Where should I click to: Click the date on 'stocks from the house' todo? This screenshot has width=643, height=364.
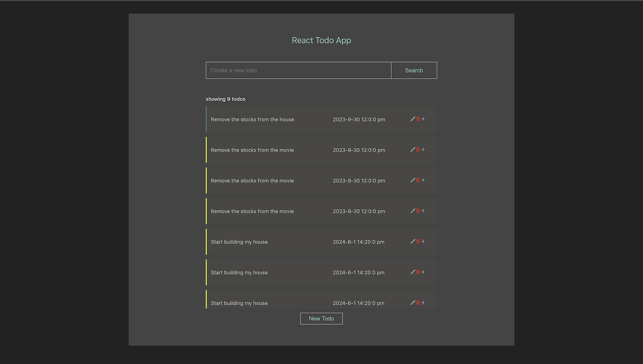[359, 120]
